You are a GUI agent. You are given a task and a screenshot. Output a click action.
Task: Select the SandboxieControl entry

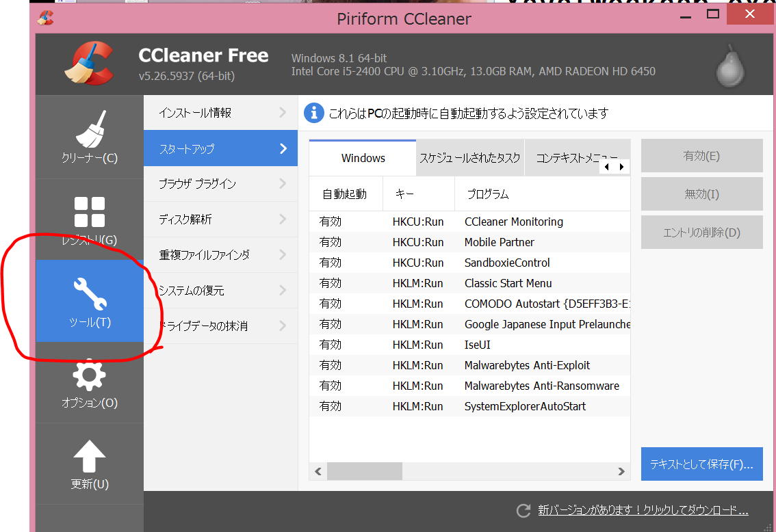469,263
